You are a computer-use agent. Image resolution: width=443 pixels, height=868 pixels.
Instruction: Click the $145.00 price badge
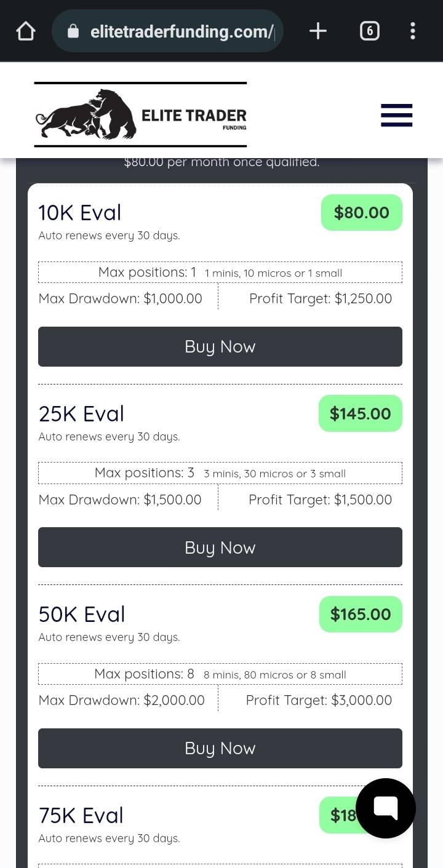(361, 413)
